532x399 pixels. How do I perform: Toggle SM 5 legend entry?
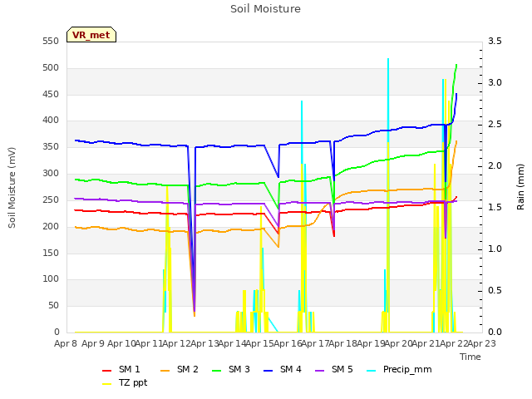pos(334,369)
